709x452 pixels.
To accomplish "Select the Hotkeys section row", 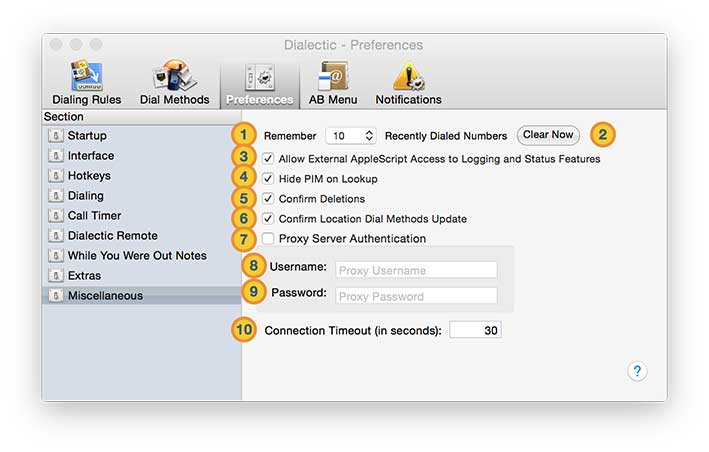I will pyautogui.click(x=142, y=175).
